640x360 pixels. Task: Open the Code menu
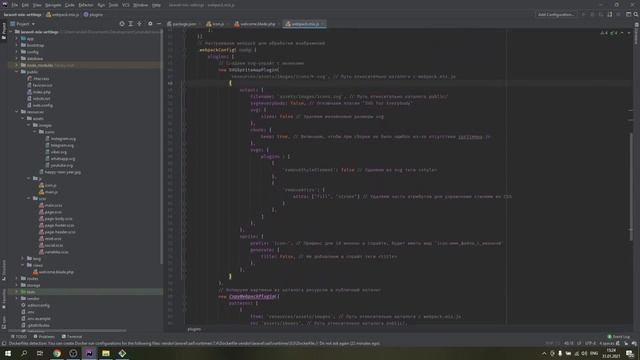70,5
